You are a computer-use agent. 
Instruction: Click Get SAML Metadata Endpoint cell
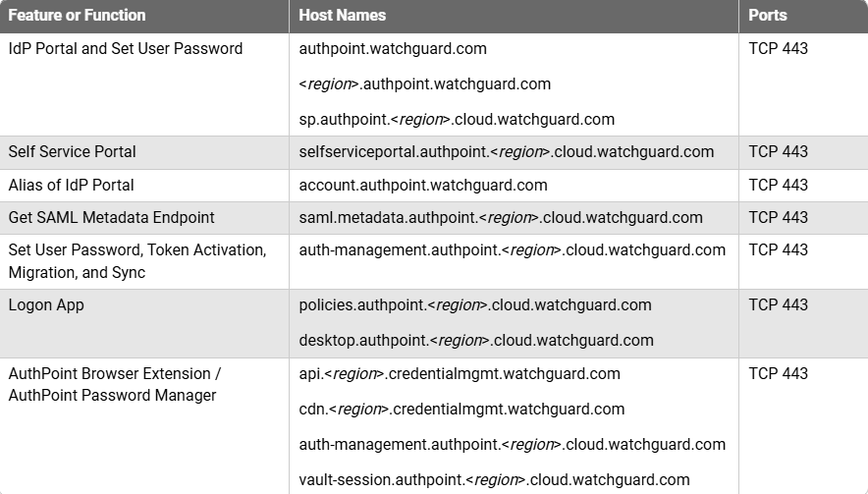(x=111, y=217)
